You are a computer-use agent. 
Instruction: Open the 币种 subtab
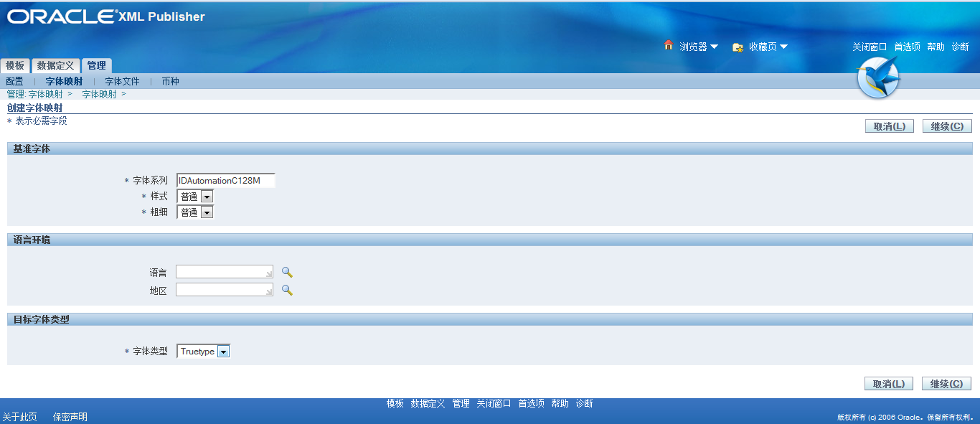(170, 82)
